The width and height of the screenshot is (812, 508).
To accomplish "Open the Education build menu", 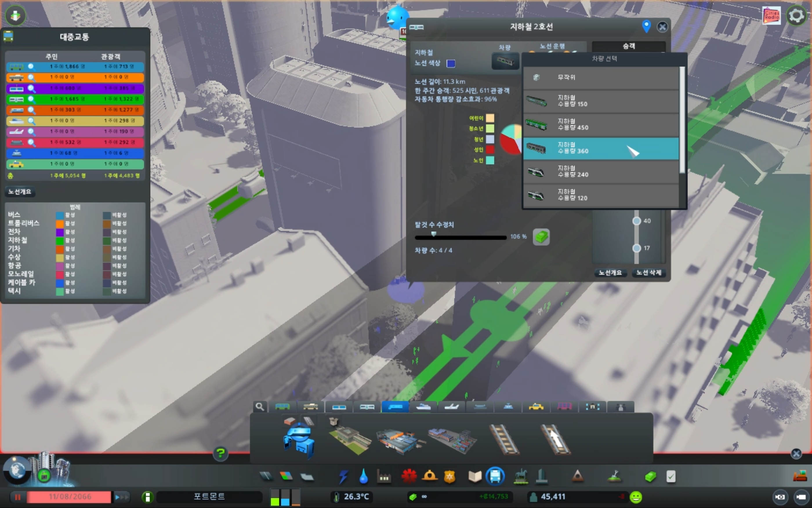I will [x=475, y=476].
